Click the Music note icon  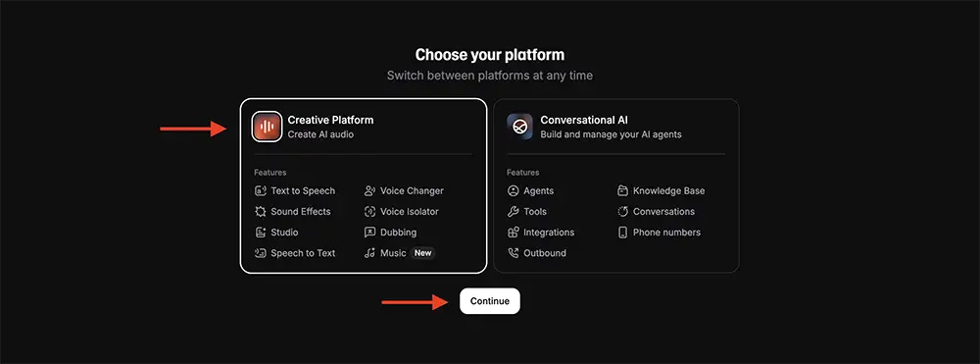pos(370,253)
